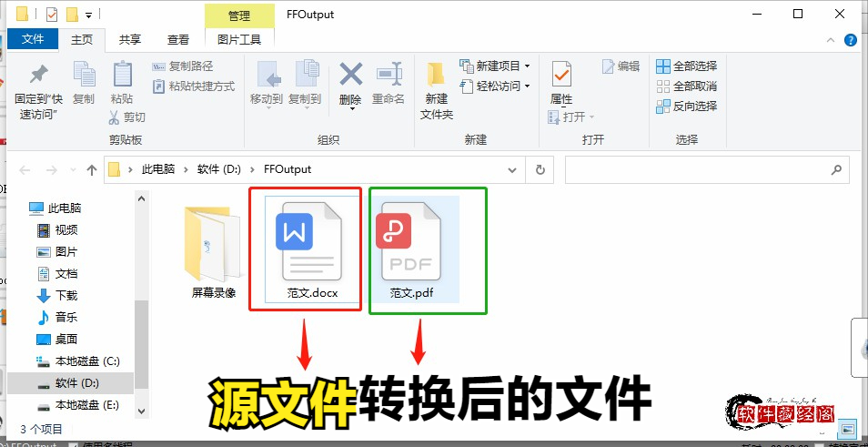This screenshot has width=868, height=447.
Task: Navigate Forward with the right arrow
Action: click(x=52, y=170)
